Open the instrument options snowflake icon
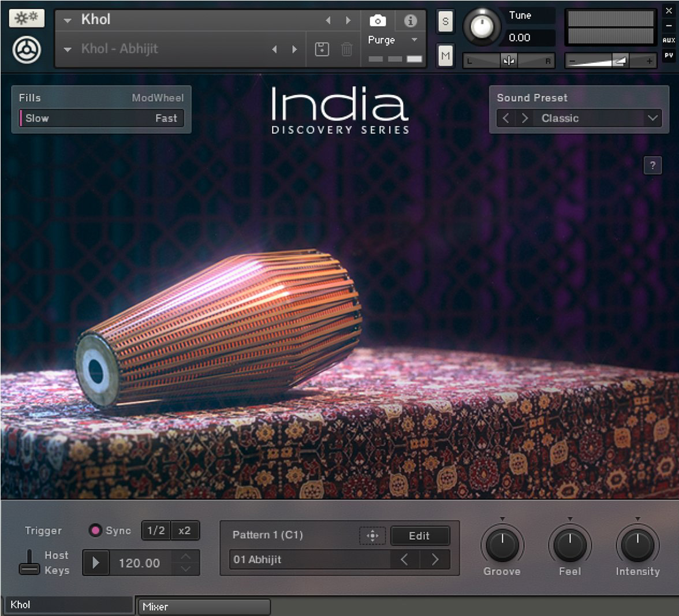 tap(27, 18)
